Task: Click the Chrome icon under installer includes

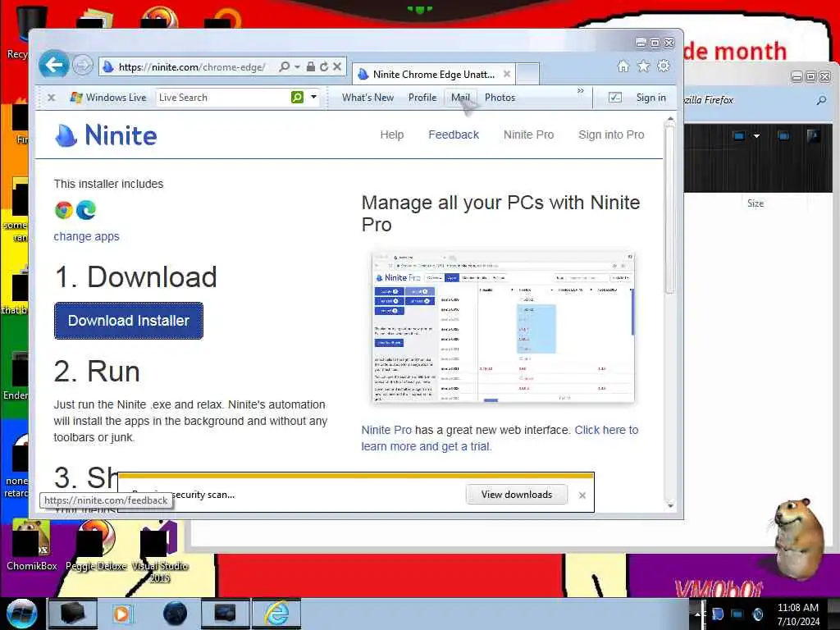Action: pyautogui.click(x=64, y=210)
